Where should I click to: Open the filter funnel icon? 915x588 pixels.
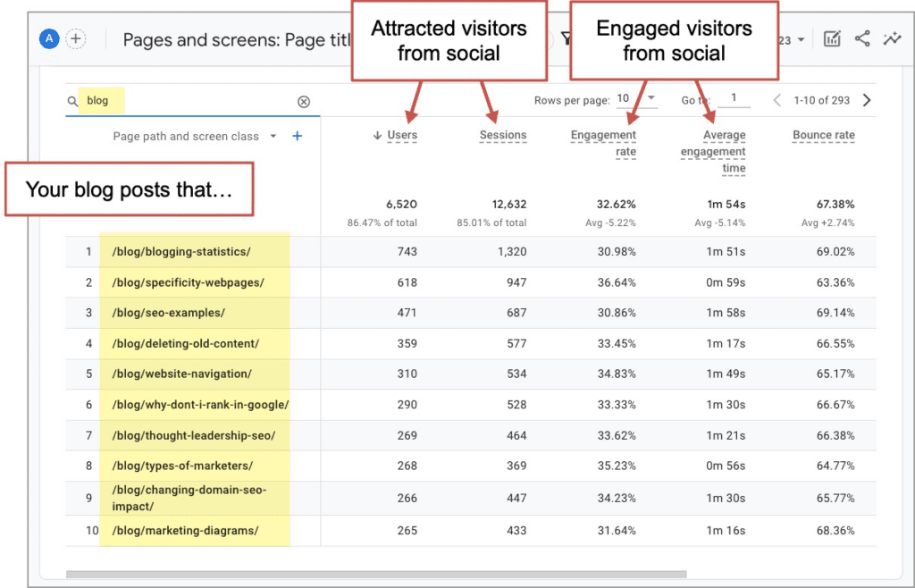pos(567,38)
